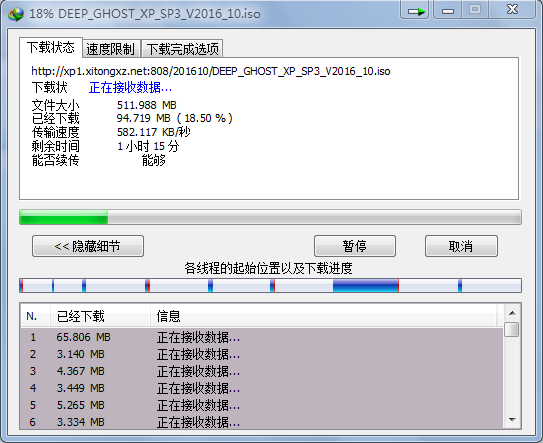The width and height of the screenshot is (543, 443).
Task: Close the download progress window
Action: tap(512, 10)
